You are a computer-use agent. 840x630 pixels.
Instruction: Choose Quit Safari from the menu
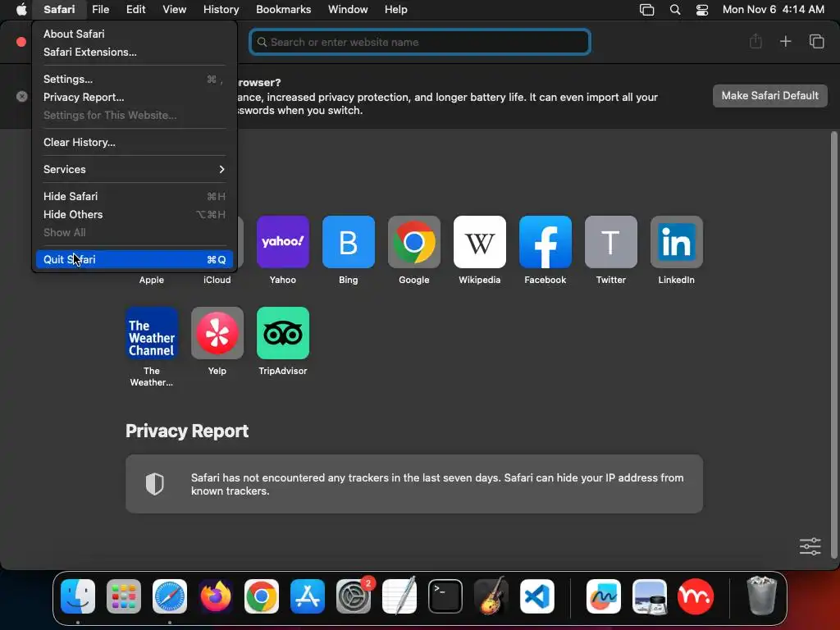[134, 259]
